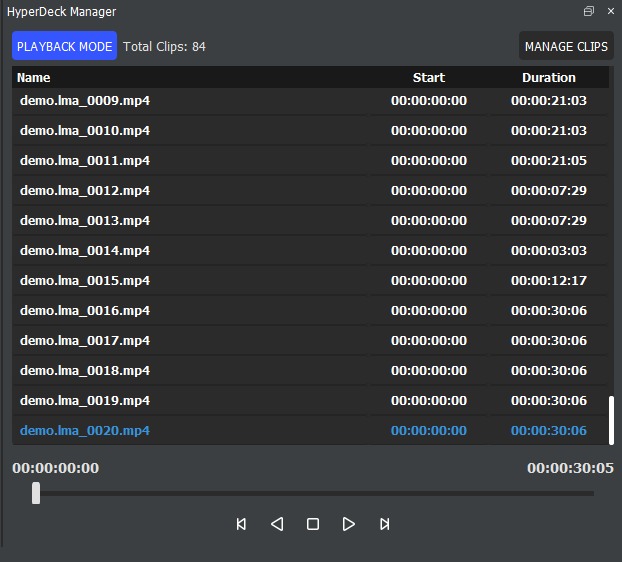Select clip demo.lma_0013.mp4

(310, 221)
